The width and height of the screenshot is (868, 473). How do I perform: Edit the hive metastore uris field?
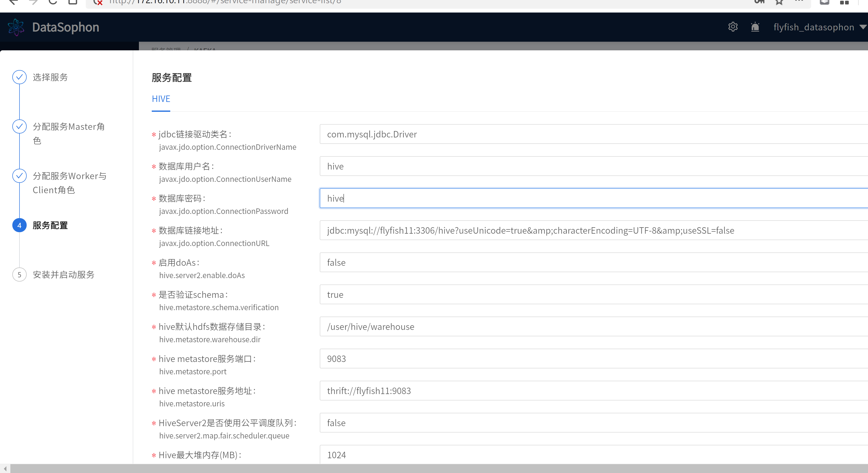594,391
